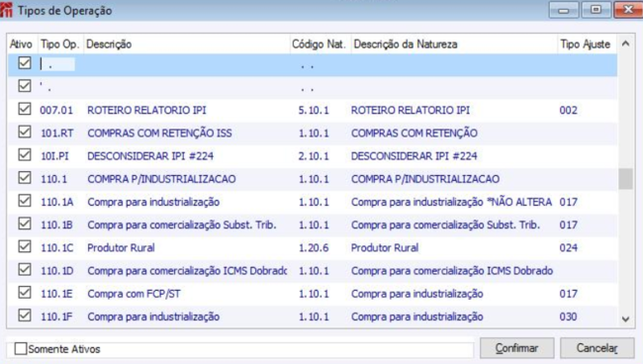Select description COMPRAS COM RETENÇÃO ISS
The width and height of the screenshot is (643, 364).
pyautogui.click(x=159, y=134)
